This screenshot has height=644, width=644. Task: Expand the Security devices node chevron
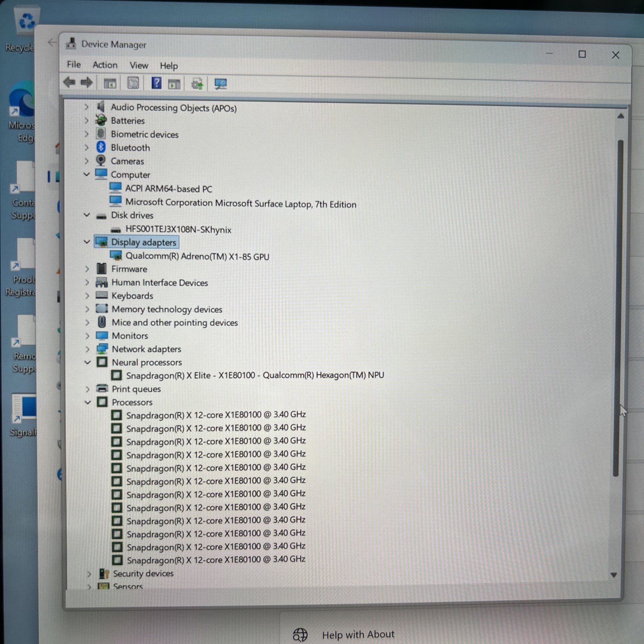[89, 574]
